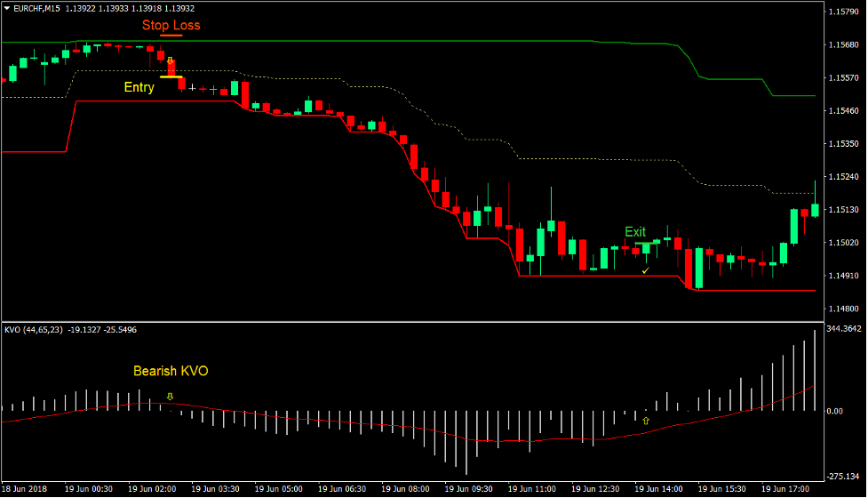Image resolution: width=868 pixels, height=498 pixels.
Task: Click the 18 Jun 2018 date label
Action: 24,489
